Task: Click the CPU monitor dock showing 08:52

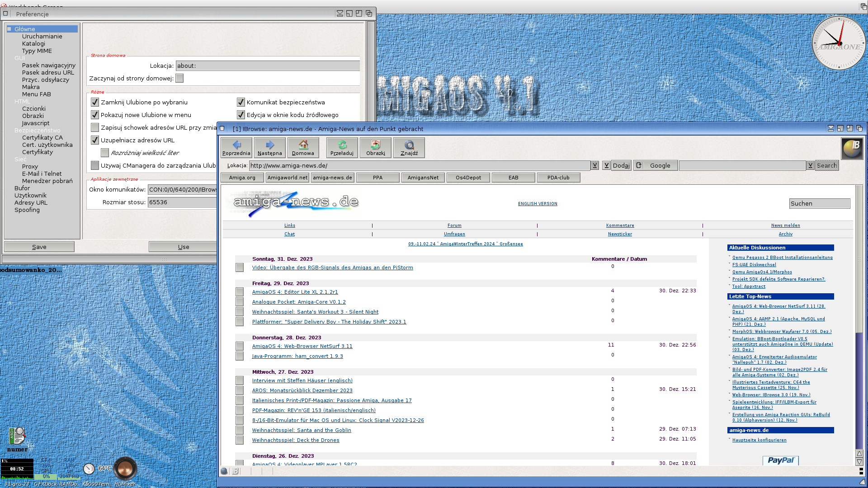Action: click(17, 469)
